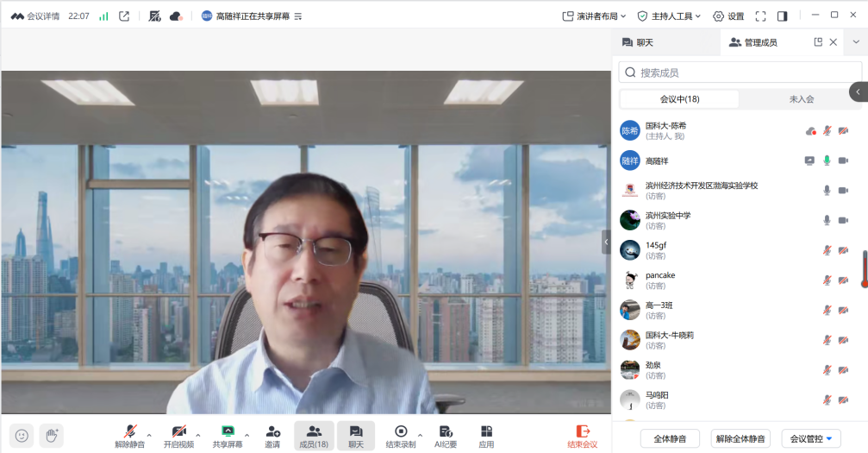Open the emoji reactions button
Image resolution: width=868 pixels, height=453 pixels.
[22, 436]
